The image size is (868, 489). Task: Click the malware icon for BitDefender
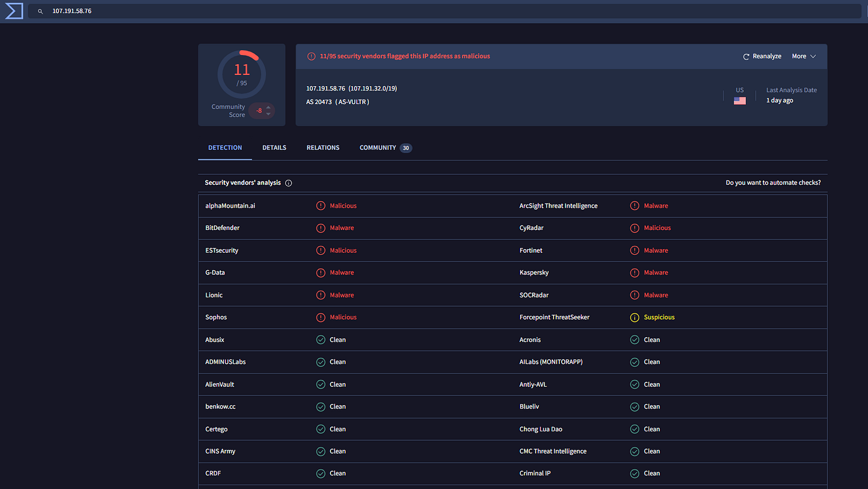321,228
